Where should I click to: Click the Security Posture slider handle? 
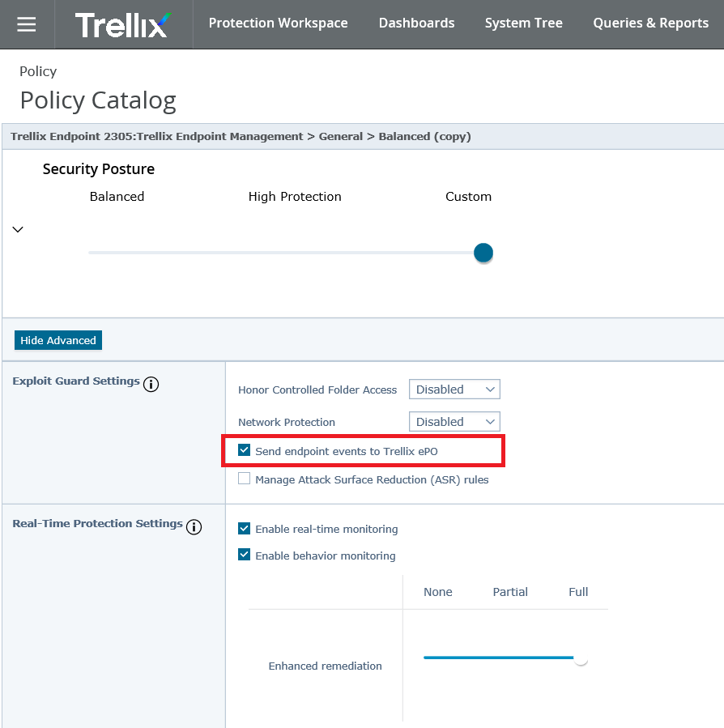coord(483,253)
